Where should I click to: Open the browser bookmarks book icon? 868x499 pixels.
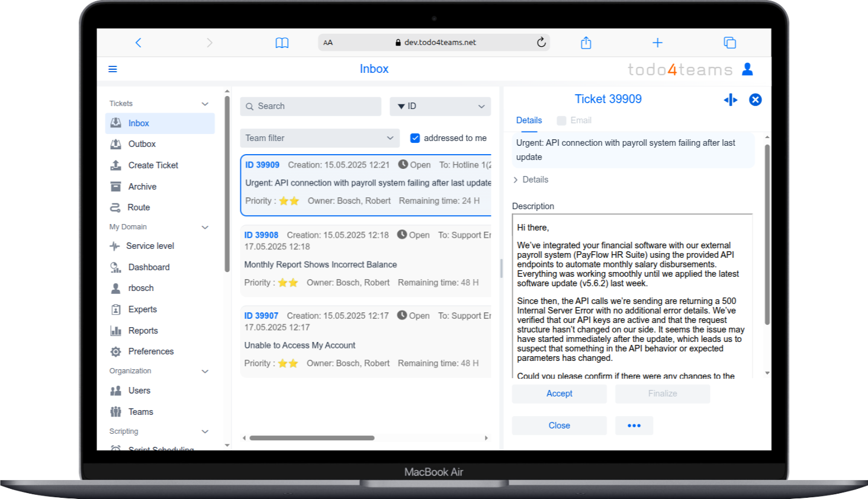coord(282,43)
